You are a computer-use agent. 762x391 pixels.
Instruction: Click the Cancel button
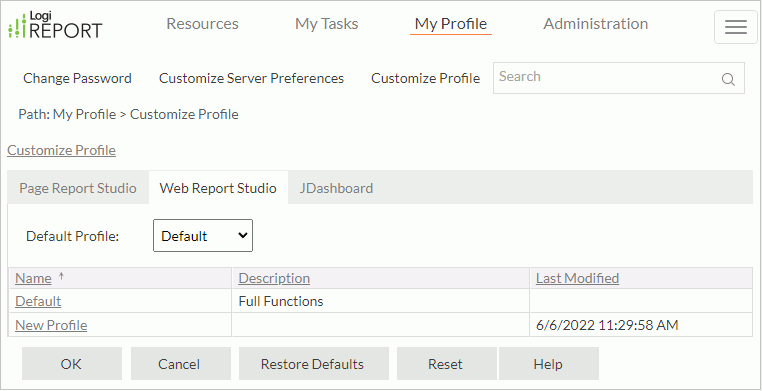[x=180, y=364]
